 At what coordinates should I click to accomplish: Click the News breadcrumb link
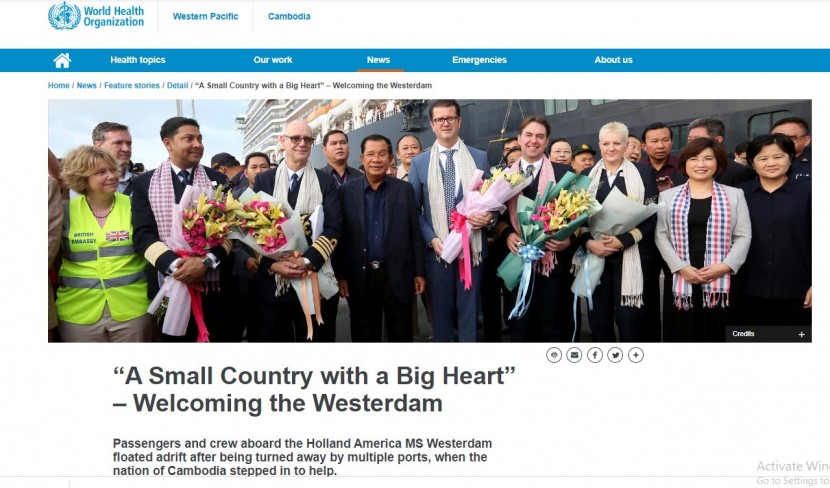pyautogui.click(x=86, y=86)
